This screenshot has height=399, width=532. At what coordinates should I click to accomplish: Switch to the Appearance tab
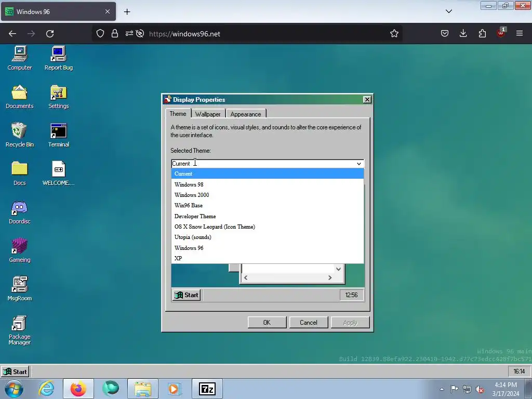click(x=246, y=114)
